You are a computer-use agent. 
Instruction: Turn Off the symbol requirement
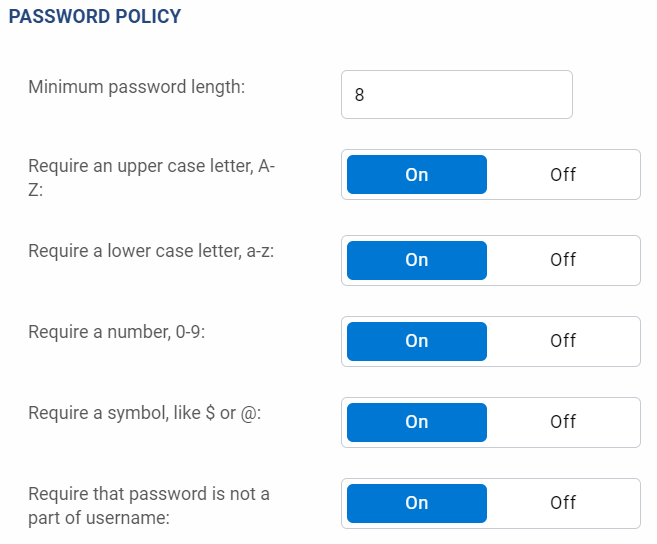[563, 422]
